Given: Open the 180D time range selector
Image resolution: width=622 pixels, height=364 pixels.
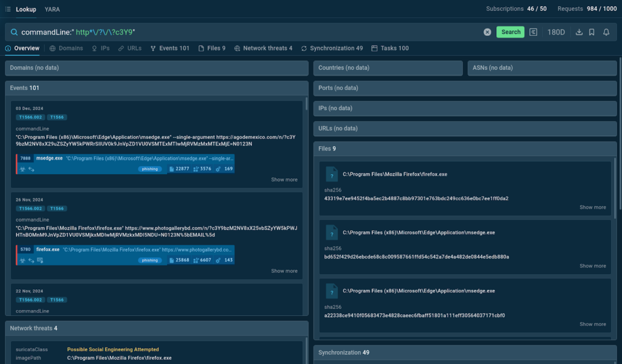Looking at the screenshot, I should [x=556, y=32].
